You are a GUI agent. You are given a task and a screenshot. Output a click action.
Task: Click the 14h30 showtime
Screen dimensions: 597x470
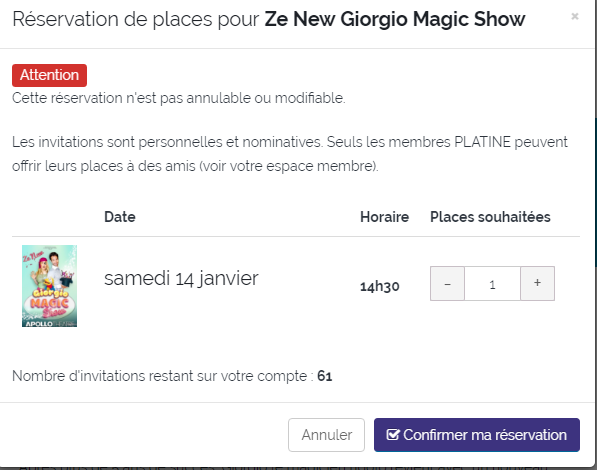(380, 286)
